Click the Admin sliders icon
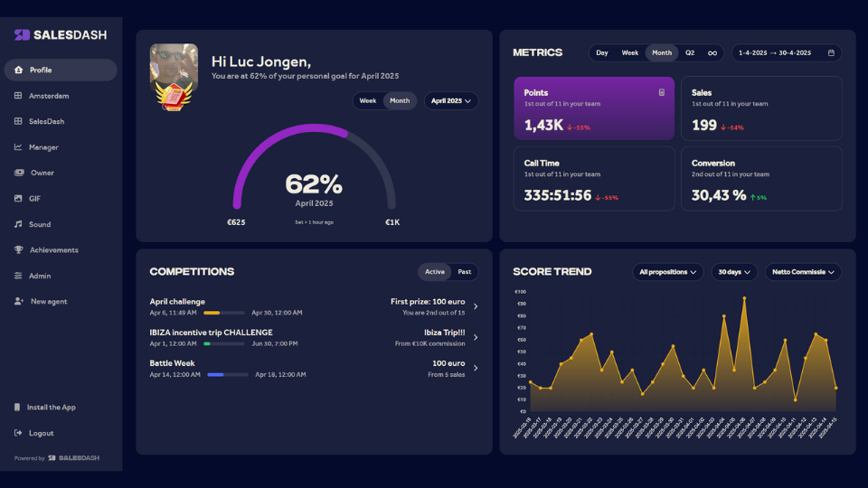This screenshot has height=488, width=868. (x=18, y=276)
